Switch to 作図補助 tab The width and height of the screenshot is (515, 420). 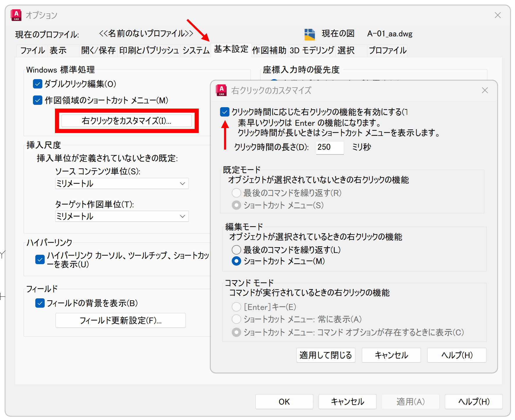coord(269,50)
